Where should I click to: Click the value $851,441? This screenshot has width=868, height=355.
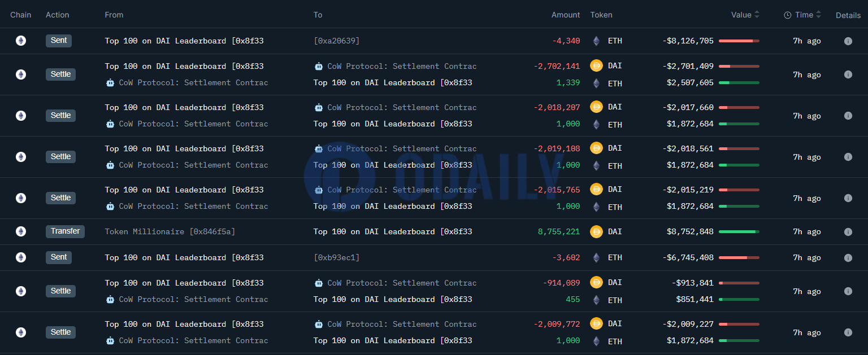[x=695, y=299]
